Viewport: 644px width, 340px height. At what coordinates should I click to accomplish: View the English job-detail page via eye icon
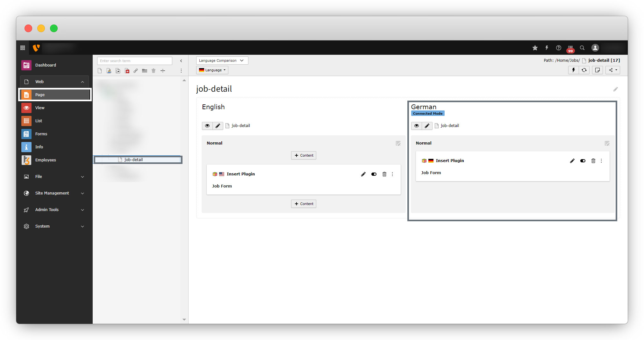(207, 126)
